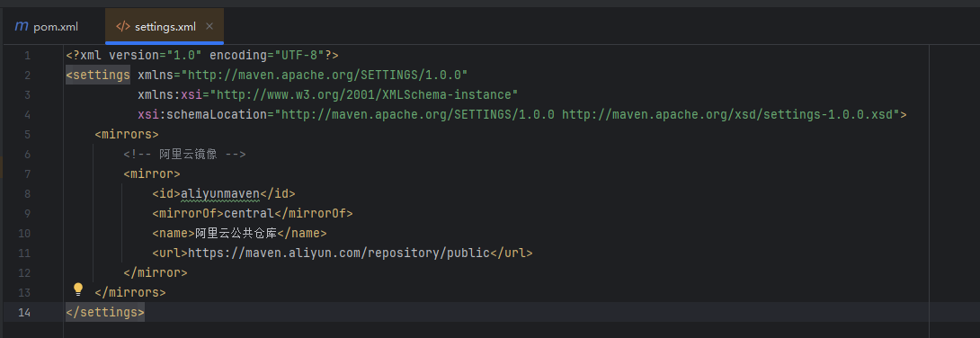Click the closing </mirror> tag on line 12
Screen dimensions: 980x338
pyautogui.click(x=156, y=272)
